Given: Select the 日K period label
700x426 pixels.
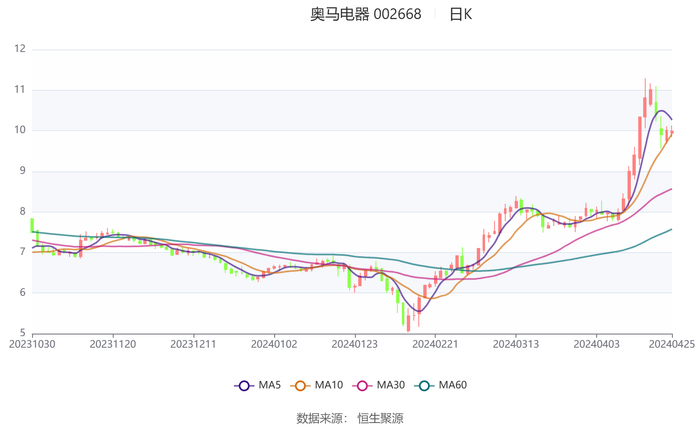Looking at the screenshot, I should (460, 15).
